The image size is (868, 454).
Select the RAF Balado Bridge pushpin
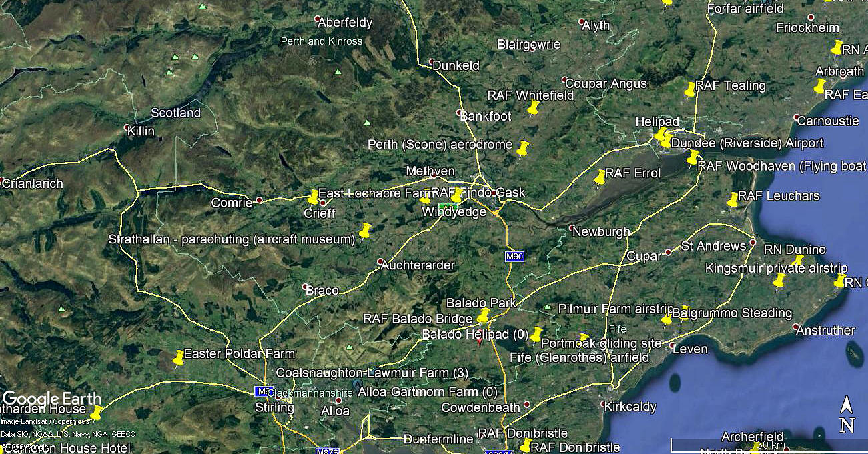(484, 315)
